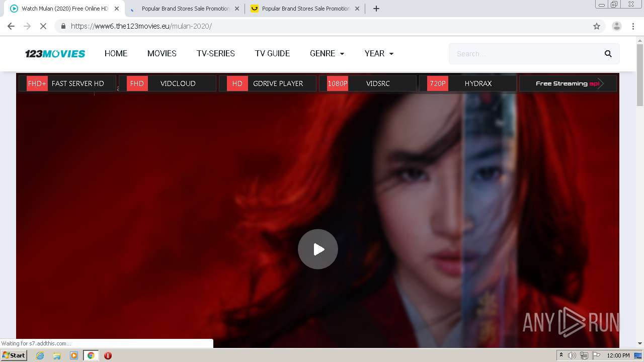Open a new browser tab
The image size is (644, 362).
(x=376, y=9)
